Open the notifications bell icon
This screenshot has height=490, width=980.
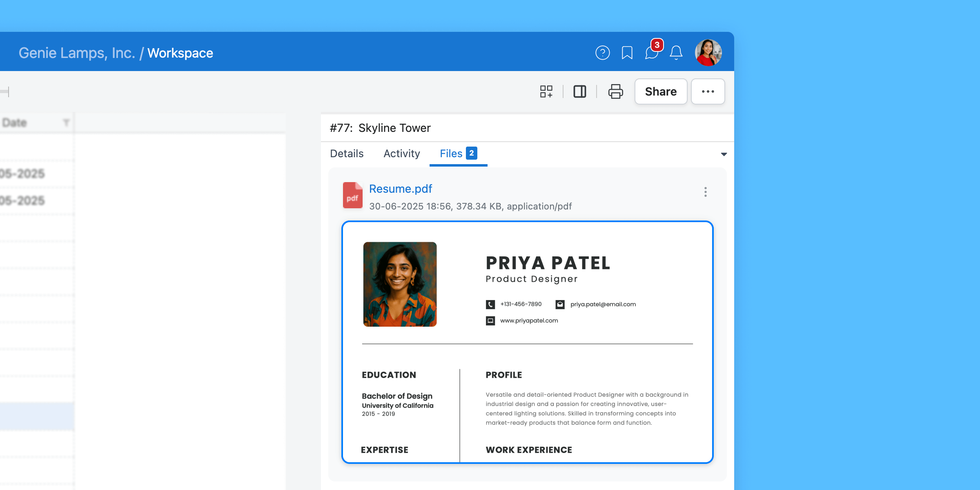676,53
